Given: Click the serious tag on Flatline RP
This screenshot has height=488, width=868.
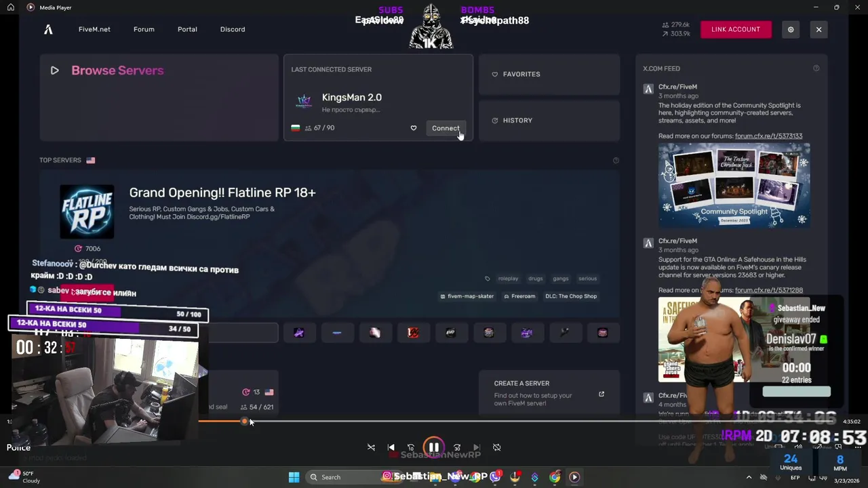Looking at the screenshot, I should click(587, 279).
